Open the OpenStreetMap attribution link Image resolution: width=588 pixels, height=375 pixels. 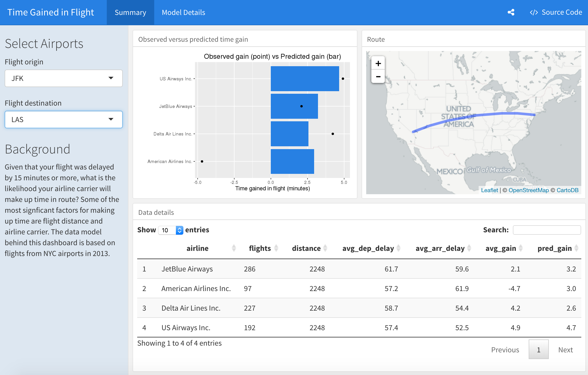pyautogui.click(x=528, y=190)
